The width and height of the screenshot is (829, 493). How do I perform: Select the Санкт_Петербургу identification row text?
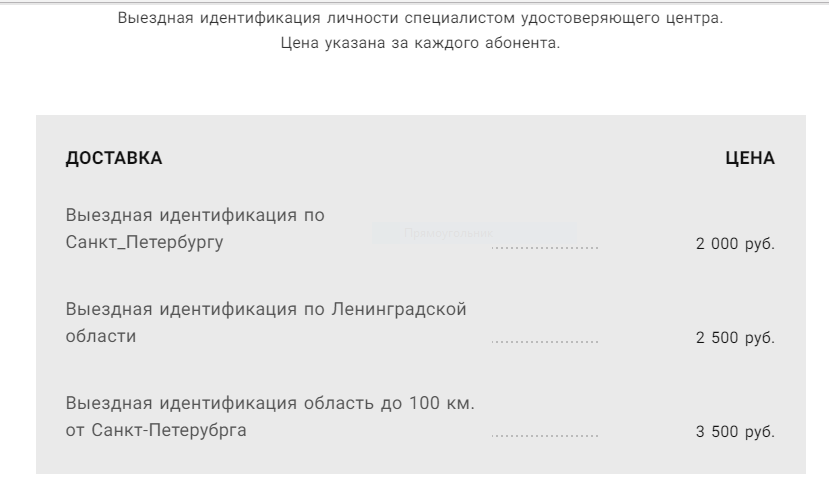(x=195, y=229)
